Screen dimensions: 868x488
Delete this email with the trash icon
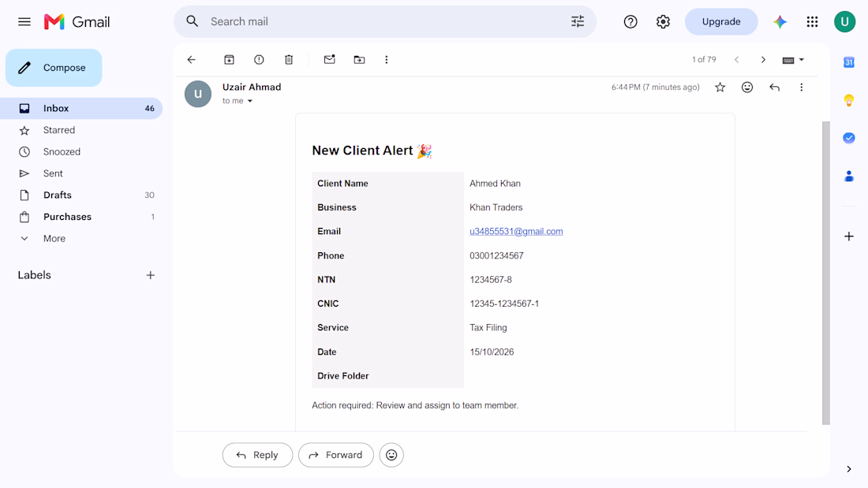[x=289, y=60]
